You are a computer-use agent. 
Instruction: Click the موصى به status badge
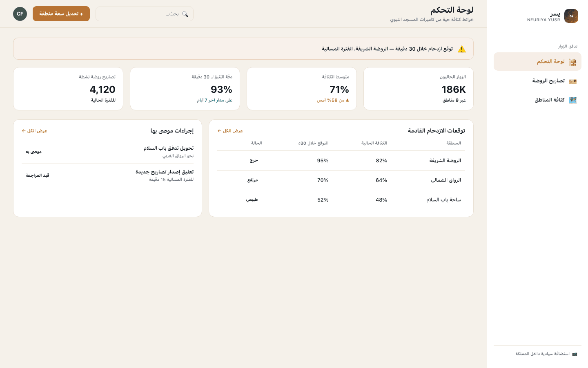tap(33, 152)
